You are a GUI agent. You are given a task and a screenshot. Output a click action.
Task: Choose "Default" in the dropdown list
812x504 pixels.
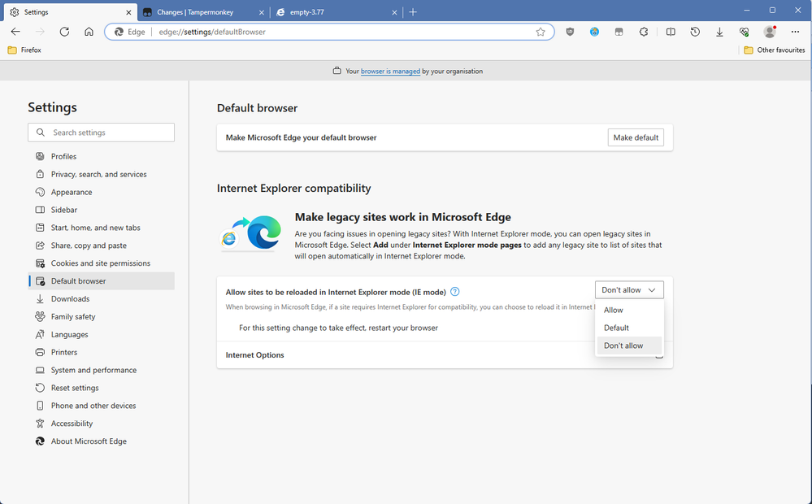pos(616,328)
